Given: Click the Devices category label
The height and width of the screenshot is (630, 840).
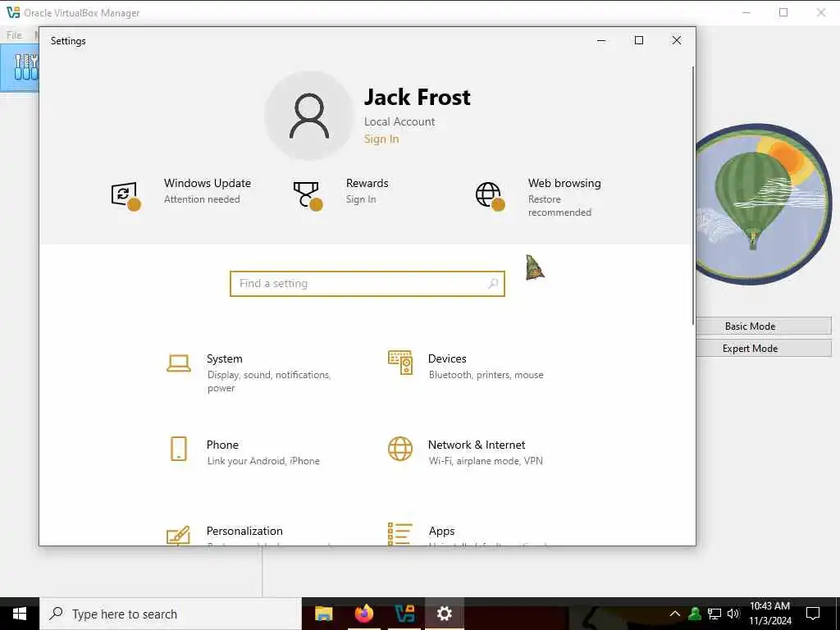Looking at the screenshot, I should [447, 359].
